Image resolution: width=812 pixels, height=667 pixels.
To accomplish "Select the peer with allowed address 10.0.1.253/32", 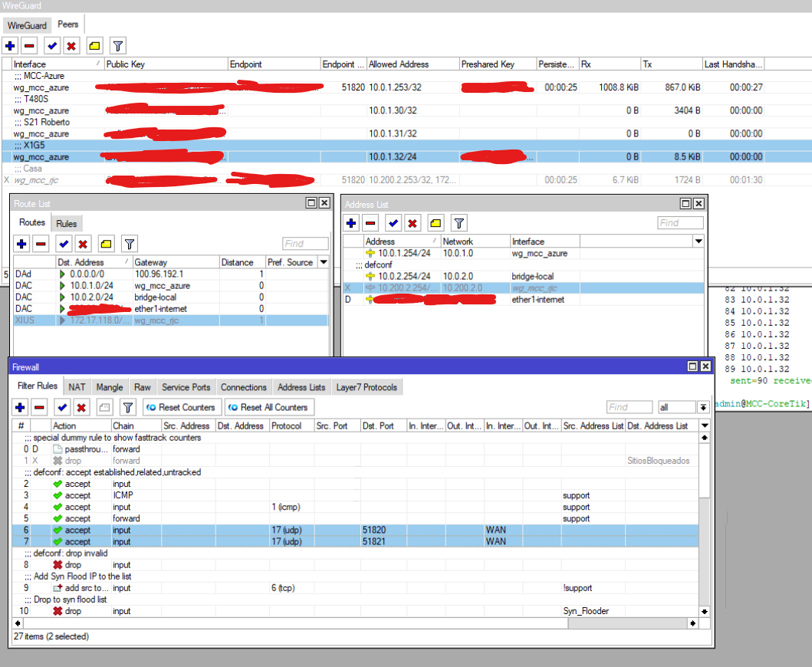I will (x=406, y=87).
